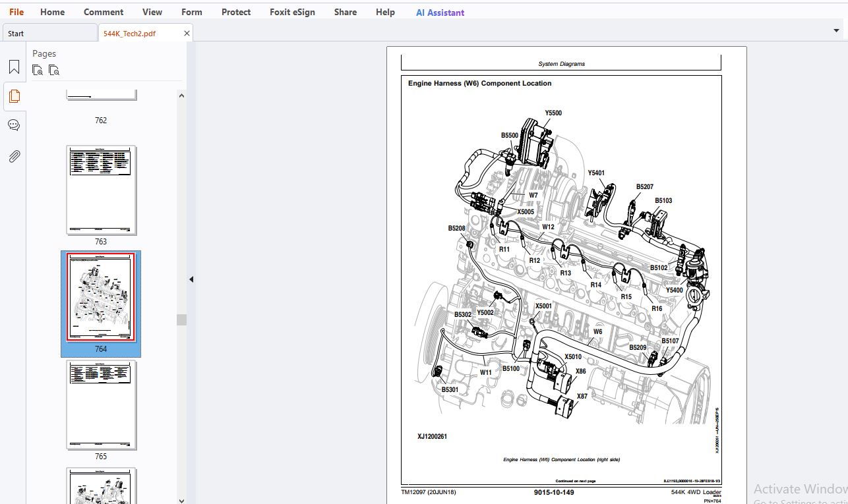Click the 9015-10-149 page number footer
848x504 pixels.
coord(554,492)
